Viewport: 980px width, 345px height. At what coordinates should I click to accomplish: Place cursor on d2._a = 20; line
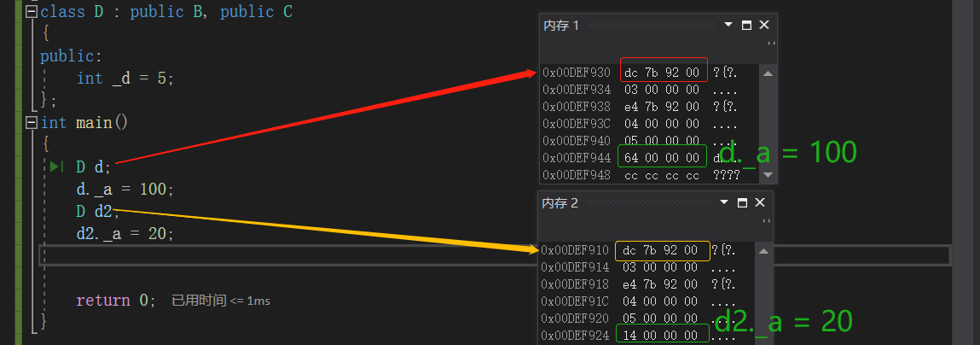tap(125, 233)
